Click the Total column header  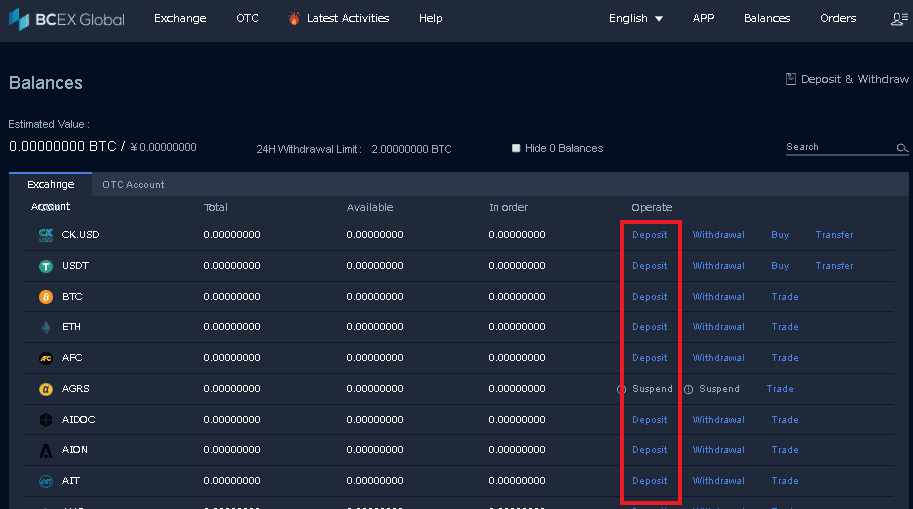point(215,207)
